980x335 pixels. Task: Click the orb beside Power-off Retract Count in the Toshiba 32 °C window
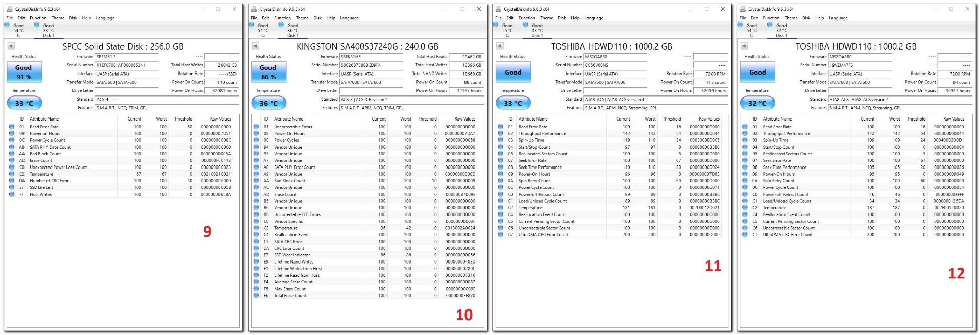pos(745,194)
